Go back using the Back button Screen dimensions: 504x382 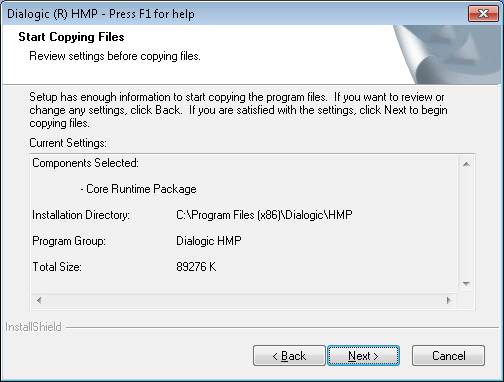coord(289,356)
